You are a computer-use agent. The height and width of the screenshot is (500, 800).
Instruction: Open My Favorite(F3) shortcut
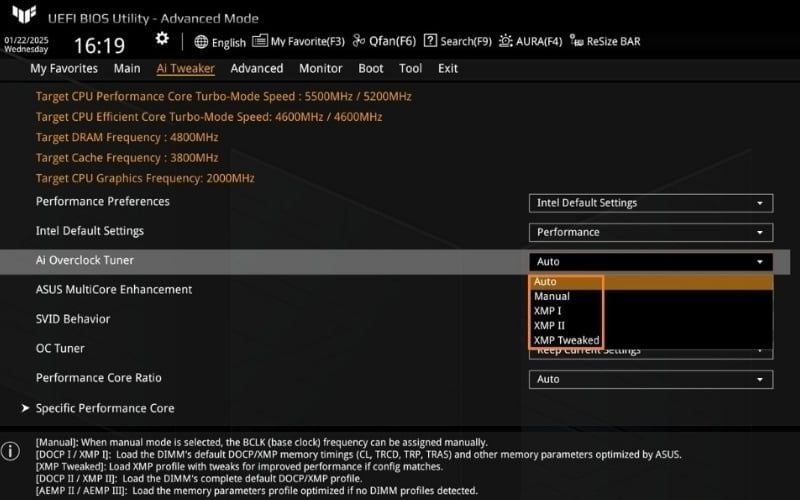(298, 42)
